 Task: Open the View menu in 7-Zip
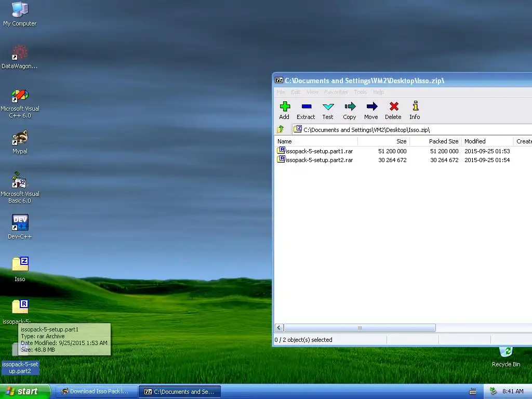(x=312, y=92)
